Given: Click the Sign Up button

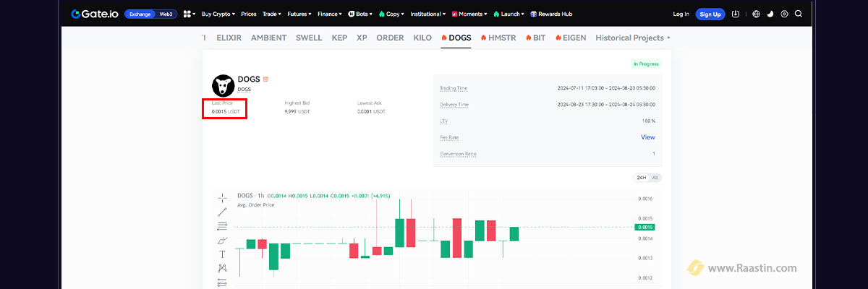Looking at the screenshot, I should [710, 14].
